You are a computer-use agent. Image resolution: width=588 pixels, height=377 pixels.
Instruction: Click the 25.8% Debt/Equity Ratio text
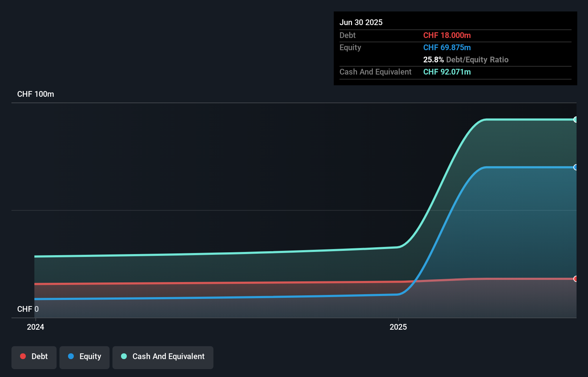466,59
